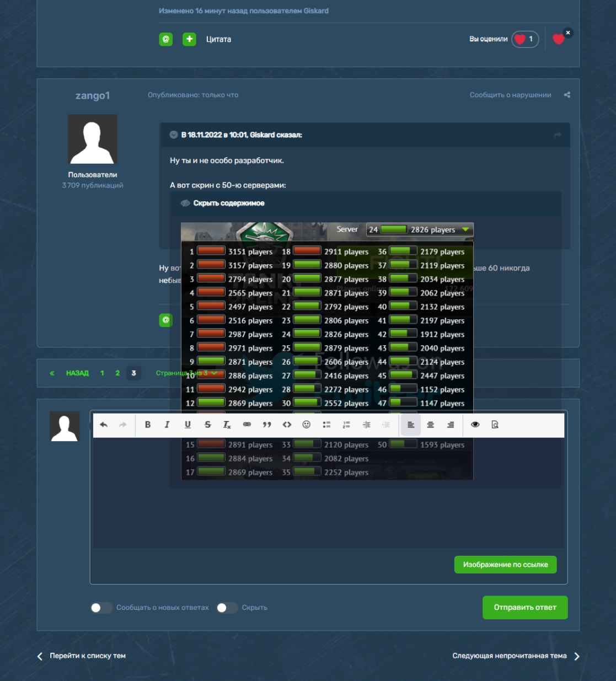
Task: Remove your heart reaction
Action: 568,33
